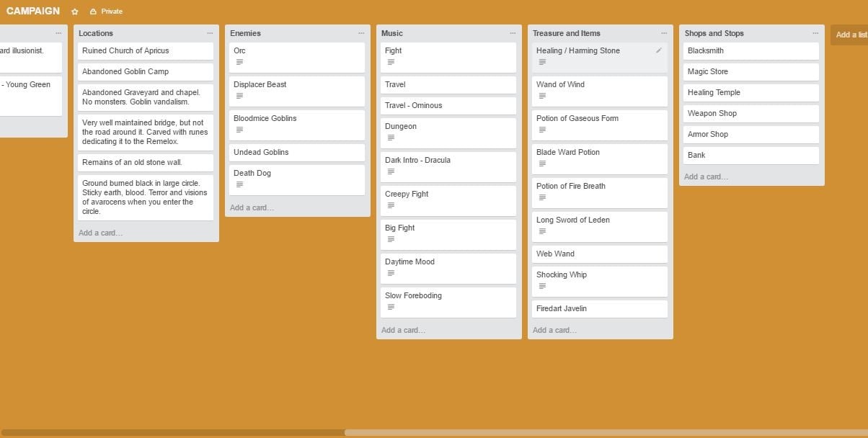This screenshot has width=868, height=438.
Task: Click description icon on Displacer Beast card
Action: [x=240, y=96]
